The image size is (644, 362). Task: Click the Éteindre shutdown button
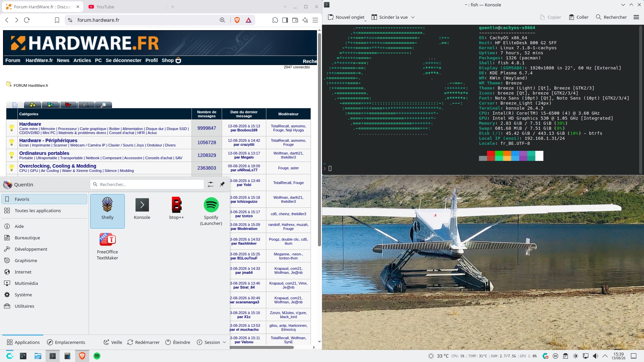(x=178, y=342)
